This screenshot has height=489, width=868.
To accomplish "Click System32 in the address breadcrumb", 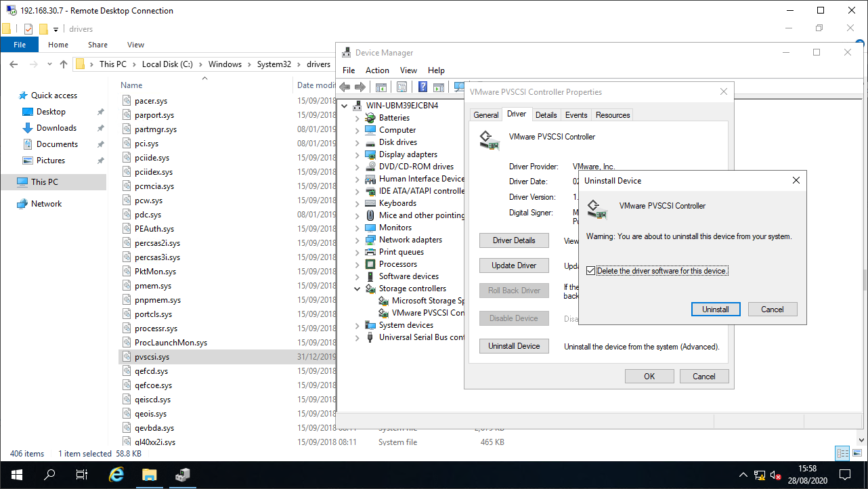I will (x=274, y=64).
